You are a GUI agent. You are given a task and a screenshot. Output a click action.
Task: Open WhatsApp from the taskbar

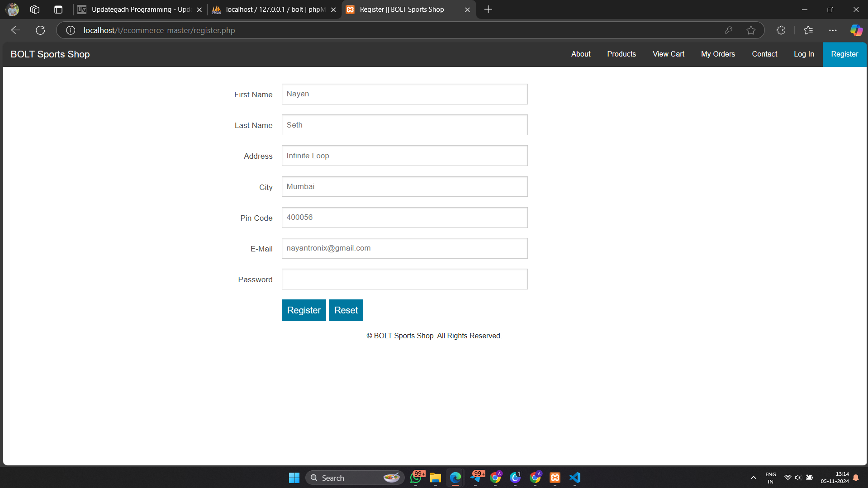pos(417,477)
